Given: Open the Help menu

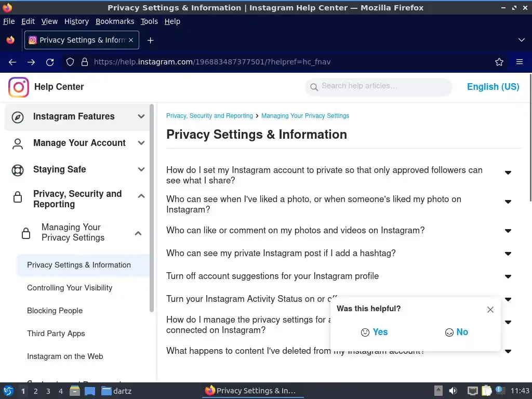Looking at the screenshot, I should [x=172, y=21].
